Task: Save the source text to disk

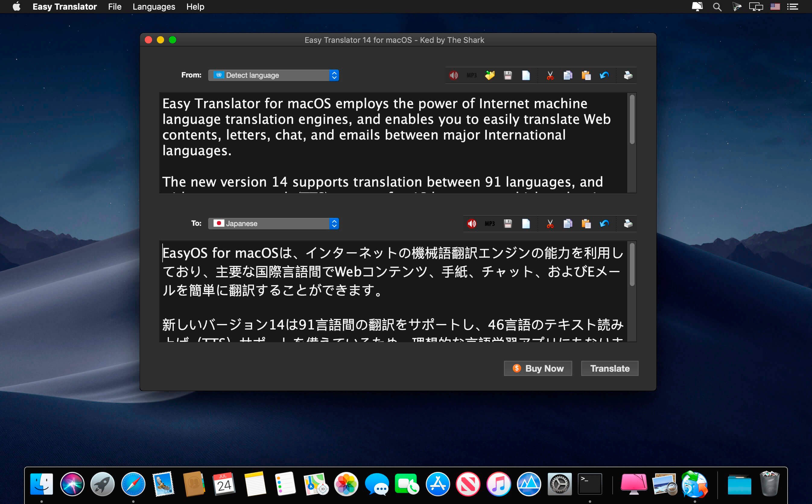Action: pos(508,75)
